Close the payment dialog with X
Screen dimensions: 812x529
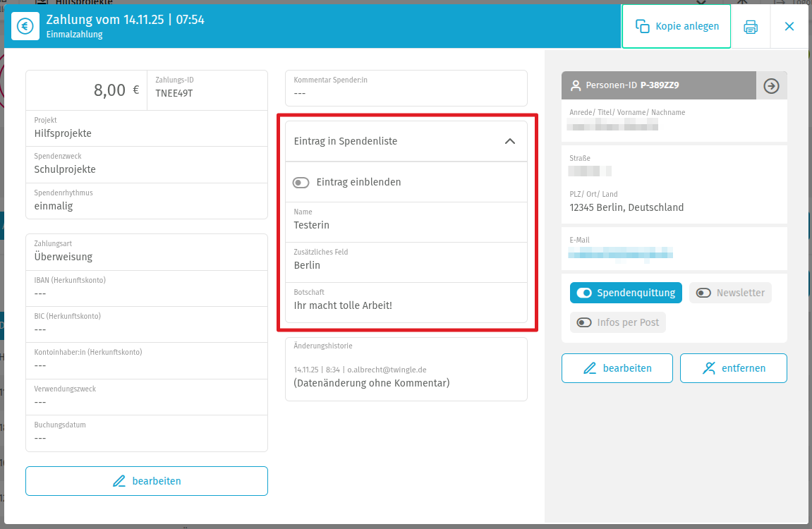789,27
